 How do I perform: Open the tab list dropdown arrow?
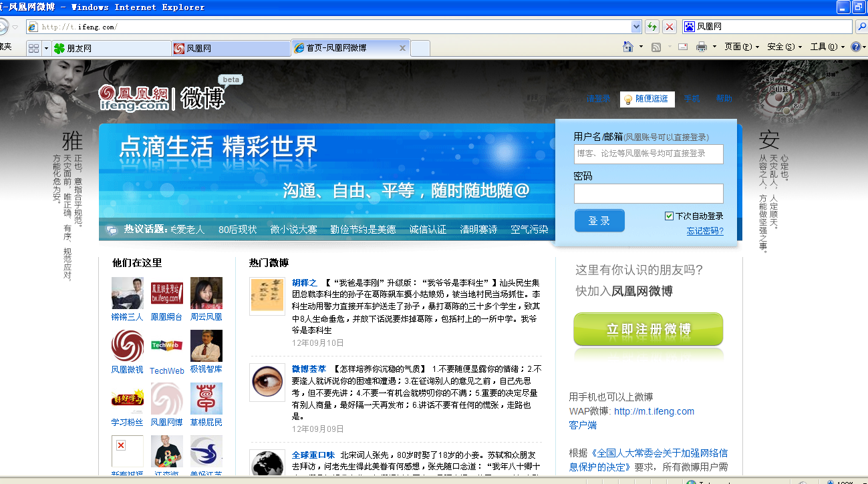coord(46,48)
